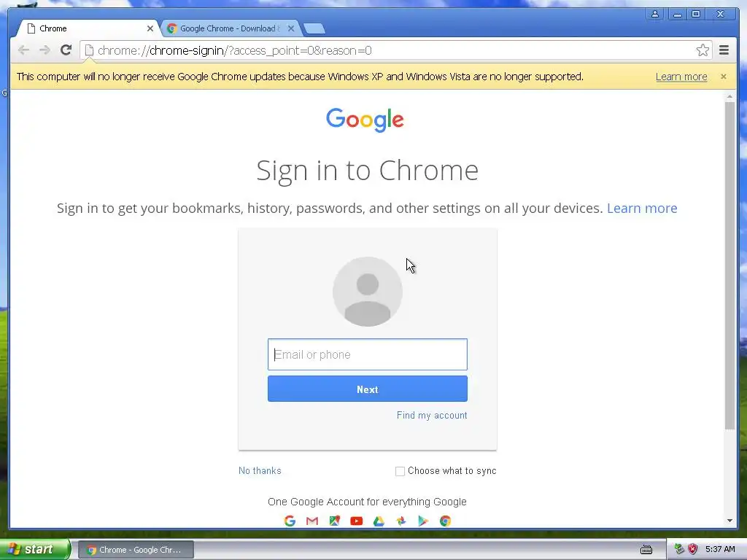Click the Google Maps service icon
This screenshot has height=560, width=747.
(x=334, y=521)
